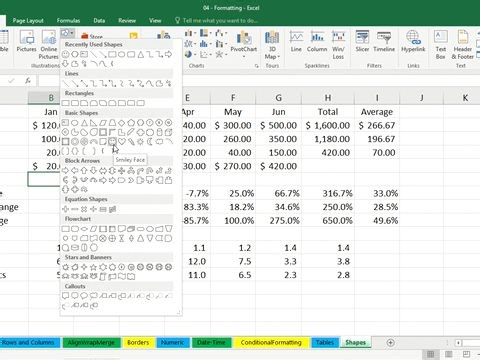The height and width of the screenshot is (360, 480).
Task: Insert a Line sparkline
Action: (x=296, y=41)
